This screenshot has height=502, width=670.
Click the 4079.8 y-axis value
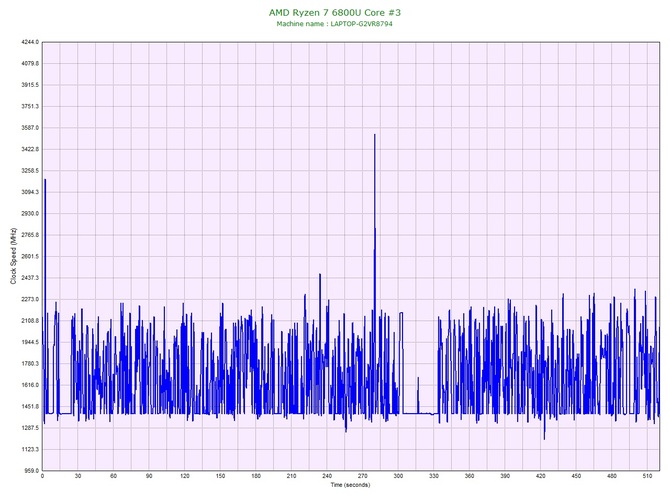pos(30,64)
